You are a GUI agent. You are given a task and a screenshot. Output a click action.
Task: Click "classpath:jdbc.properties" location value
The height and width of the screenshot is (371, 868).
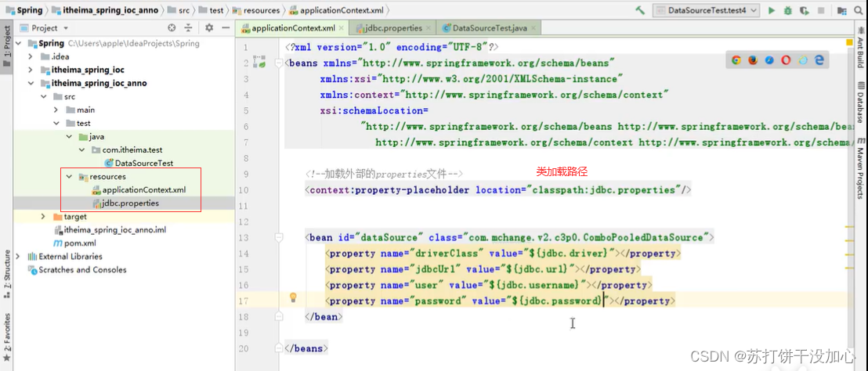point(604,190)
